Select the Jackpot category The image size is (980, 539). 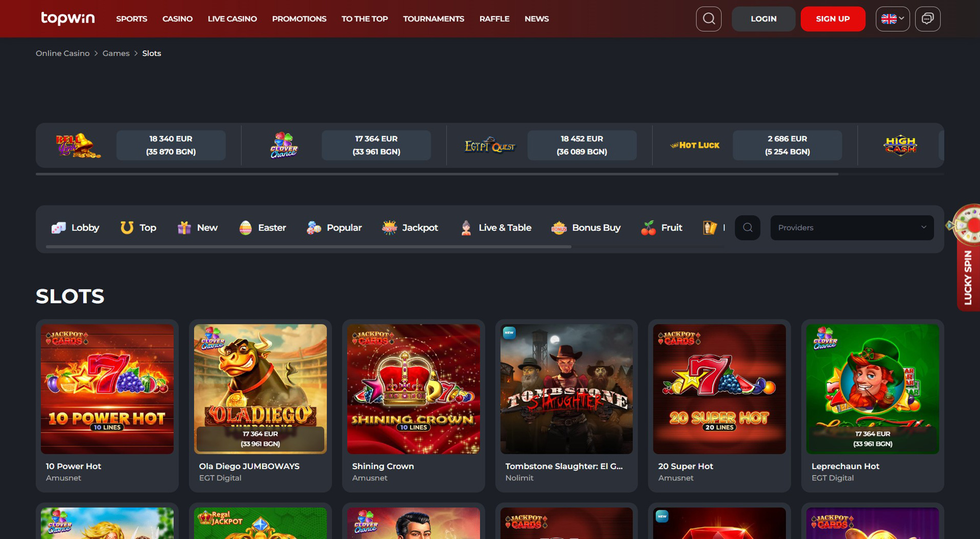point(410,227)
